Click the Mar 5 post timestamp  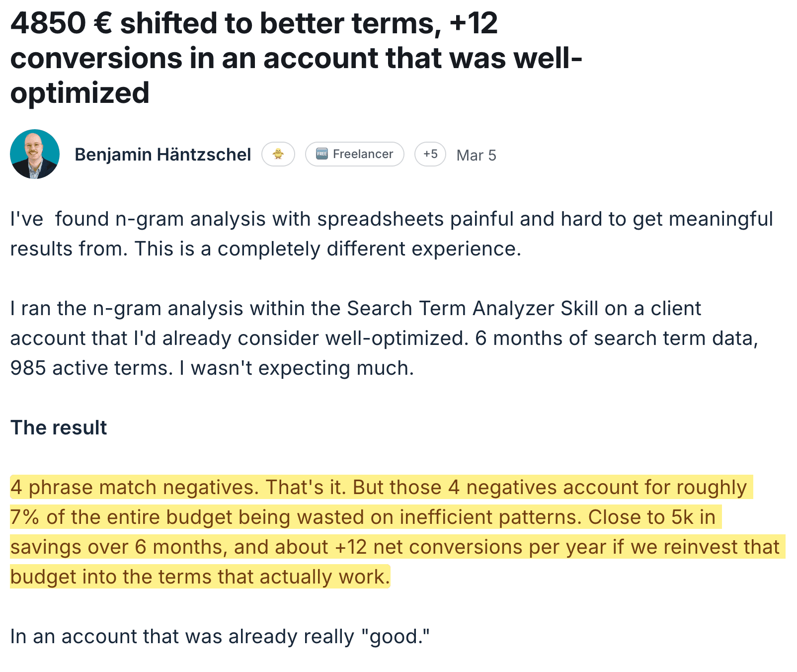click(x=476, y=155)
